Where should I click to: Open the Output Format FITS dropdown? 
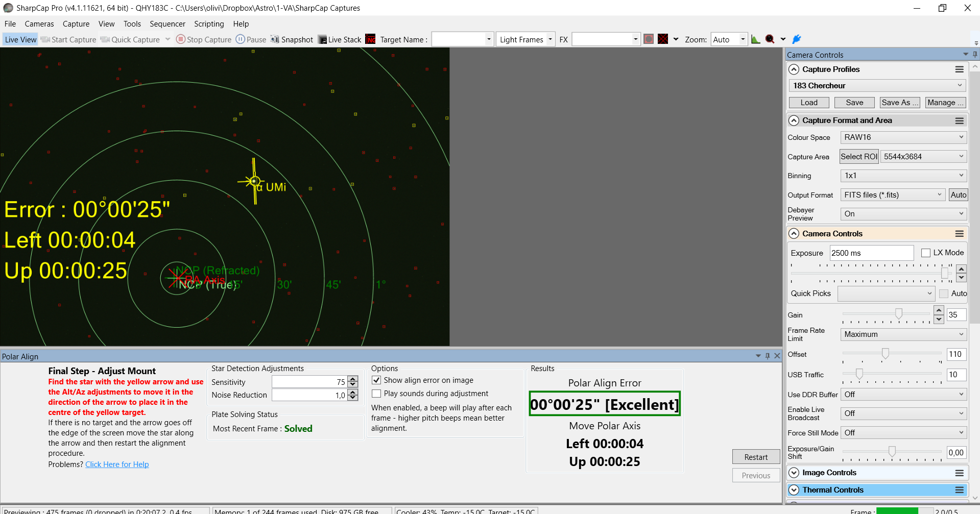893,195
